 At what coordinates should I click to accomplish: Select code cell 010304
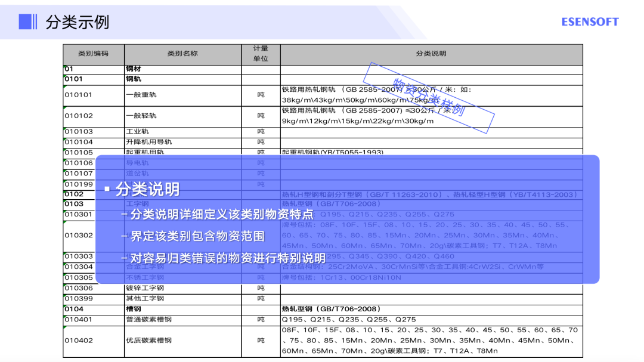point(79,267)
